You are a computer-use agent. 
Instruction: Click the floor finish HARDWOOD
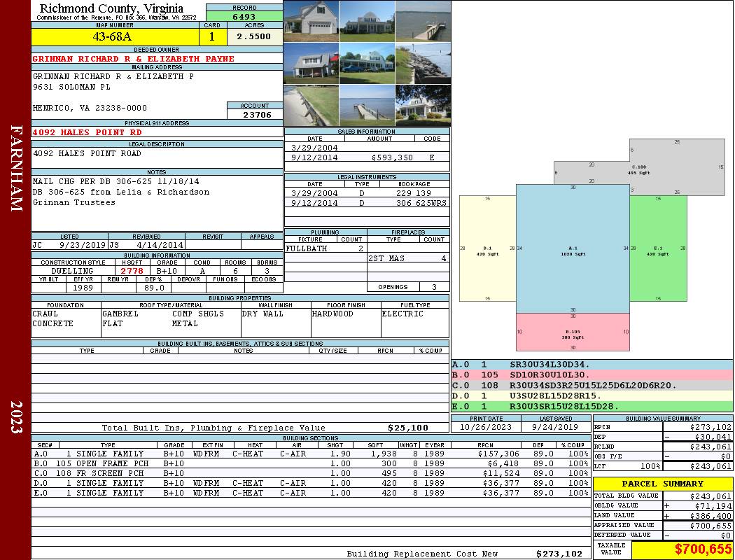[x=332, y=314]
